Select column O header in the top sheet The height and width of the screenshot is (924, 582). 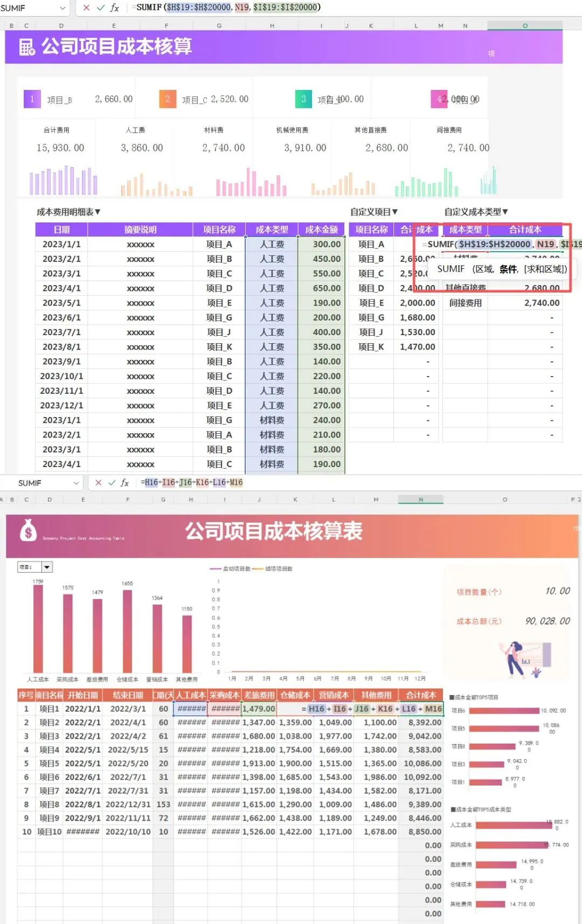(525, 25)
